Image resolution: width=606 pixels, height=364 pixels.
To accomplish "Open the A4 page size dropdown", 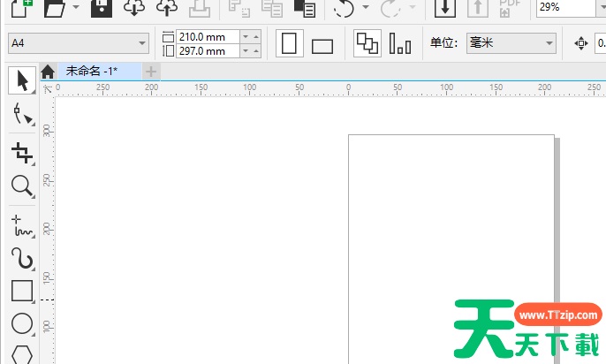I will click(x=143, y=43).
